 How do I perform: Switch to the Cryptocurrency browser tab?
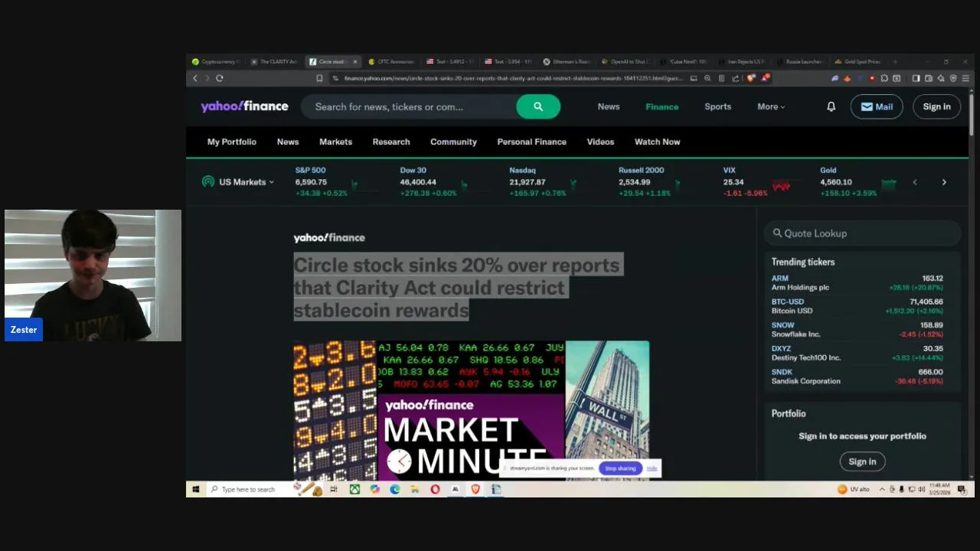(216, 61)
